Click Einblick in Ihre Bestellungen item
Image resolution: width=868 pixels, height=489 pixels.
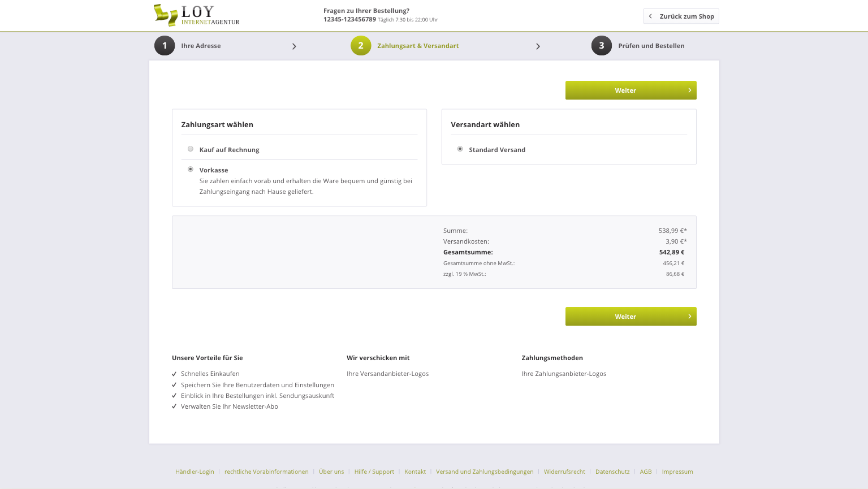pyautogui.click(x=257, y=396)
